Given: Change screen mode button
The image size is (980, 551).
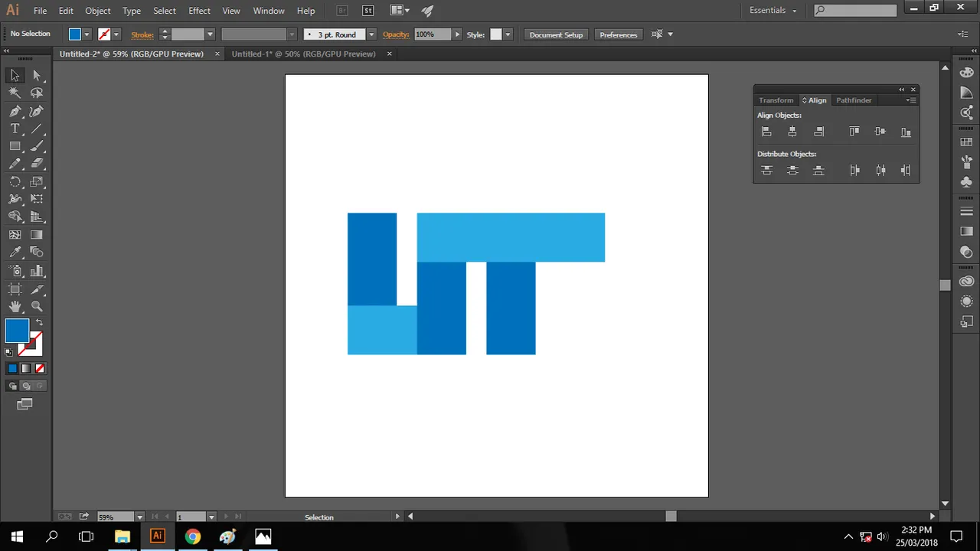Looking at the screenshot, I should point(24,404).
